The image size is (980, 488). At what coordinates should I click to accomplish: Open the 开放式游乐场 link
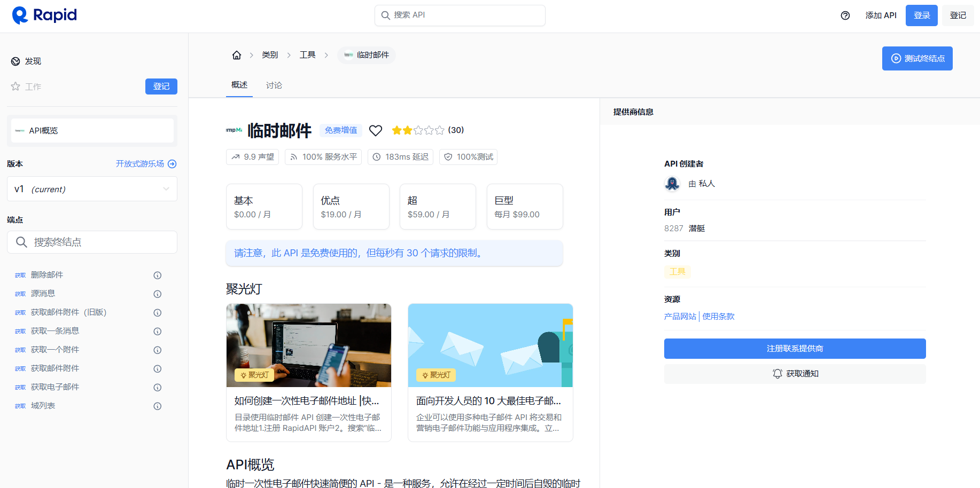pos(140,164)
